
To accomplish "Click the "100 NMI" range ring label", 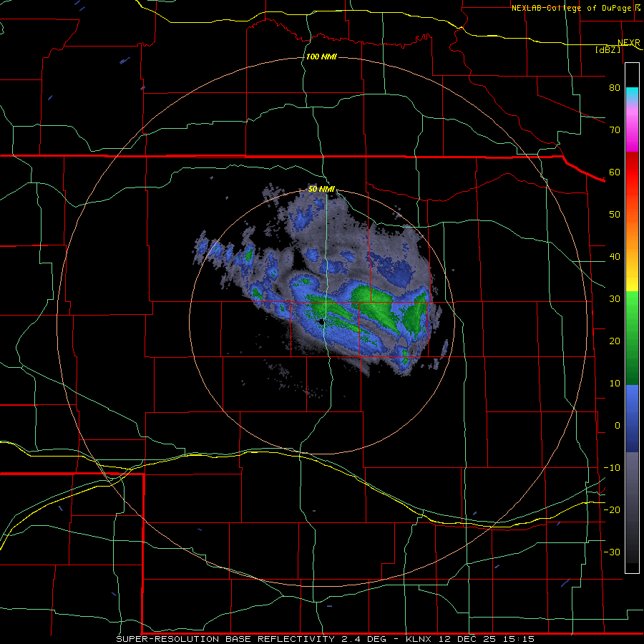I will click(x=321, y=57).
